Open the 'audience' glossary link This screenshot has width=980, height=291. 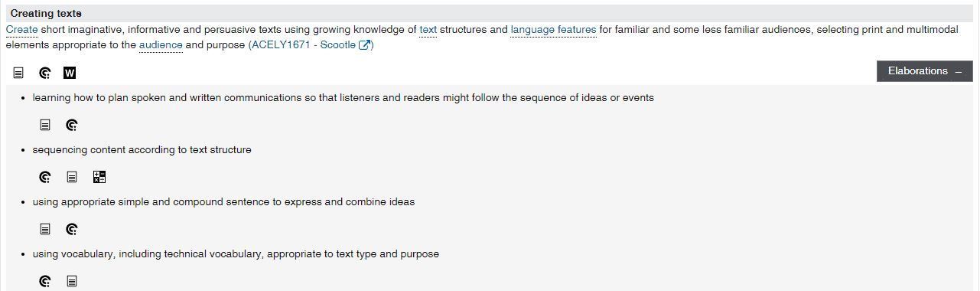tap(161, 45)
